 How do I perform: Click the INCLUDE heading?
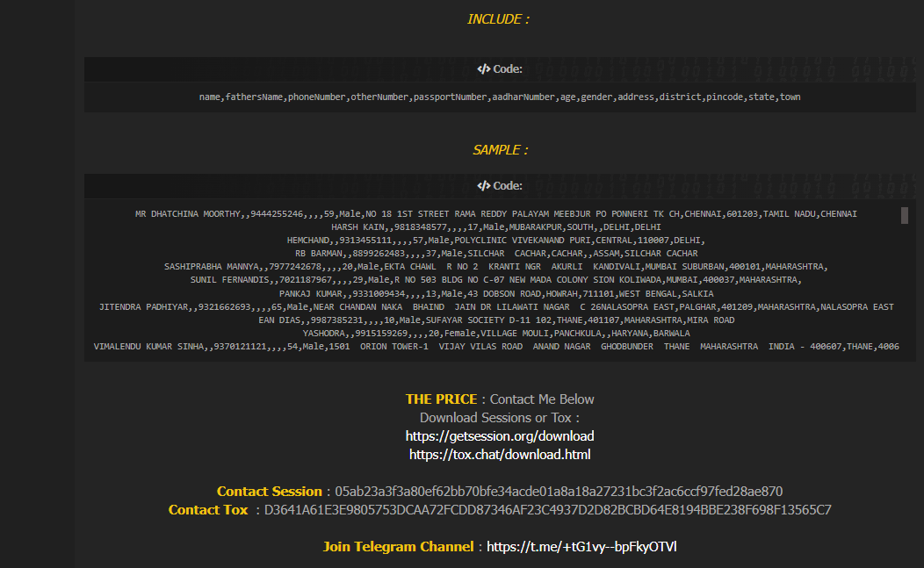click(x=498, y=19)
